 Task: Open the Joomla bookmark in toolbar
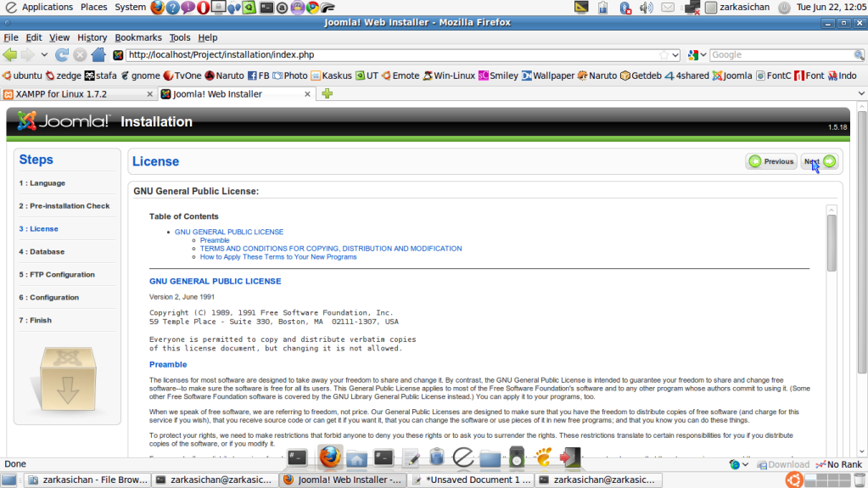tap(732, 76)
